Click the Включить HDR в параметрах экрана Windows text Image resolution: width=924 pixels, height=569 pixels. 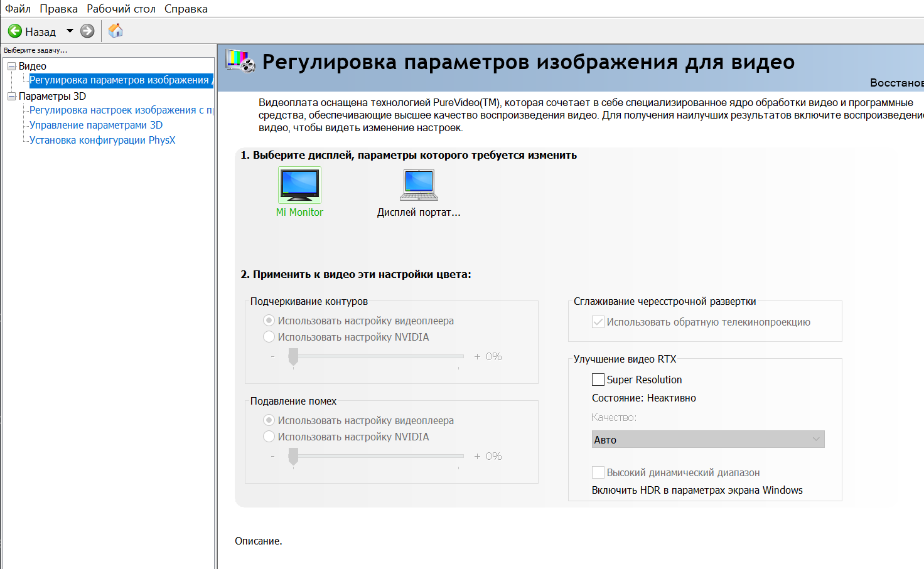point(697,490)
